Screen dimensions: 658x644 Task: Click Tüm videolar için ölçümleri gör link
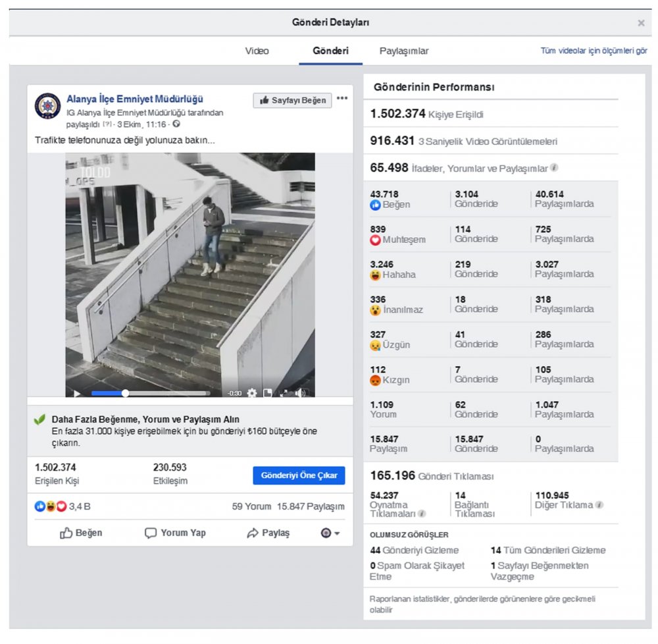[594, 51]
